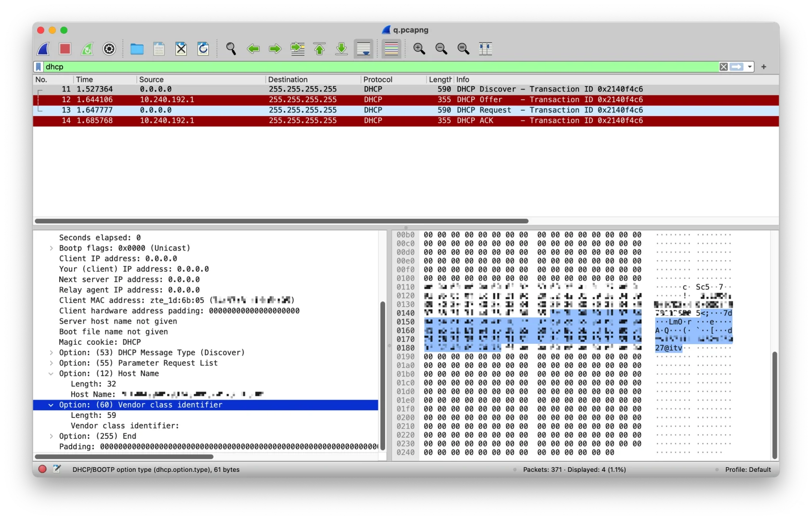
Task: Click packet details horizontal scrollbar
Action: tap(124, 456)
